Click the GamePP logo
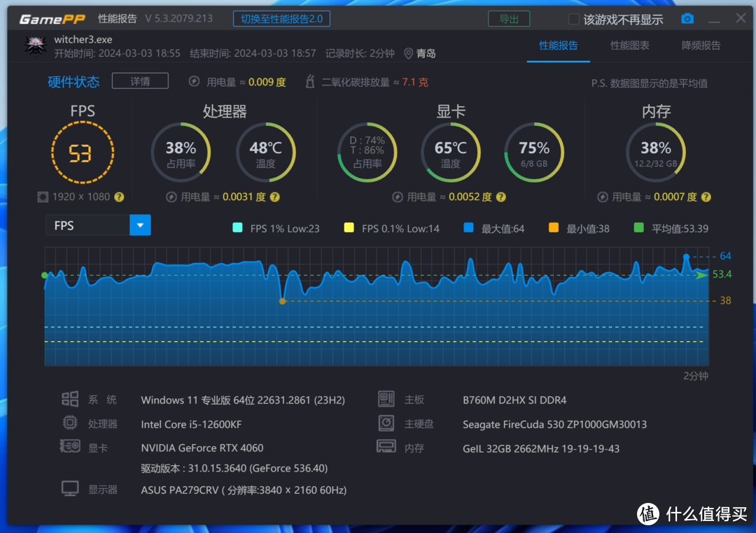The height and width of the screenshot is (533, 756). point(52,20)
